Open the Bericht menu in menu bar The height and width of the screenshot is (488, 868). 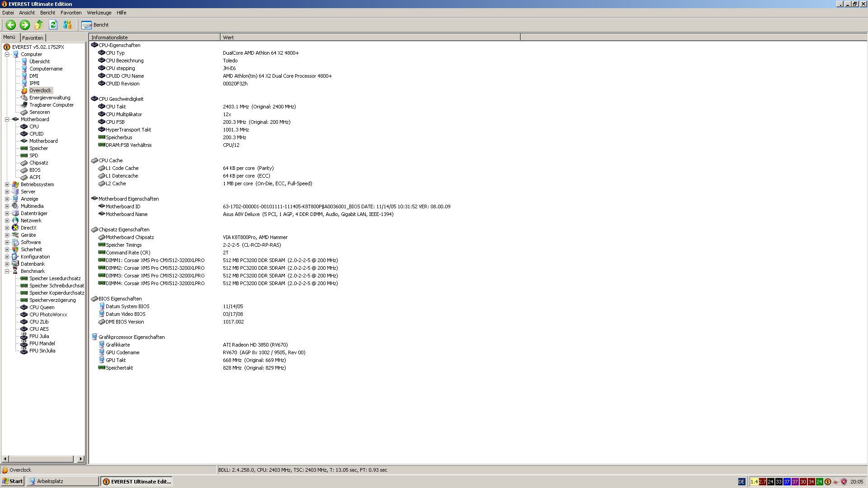coord(47,13)
